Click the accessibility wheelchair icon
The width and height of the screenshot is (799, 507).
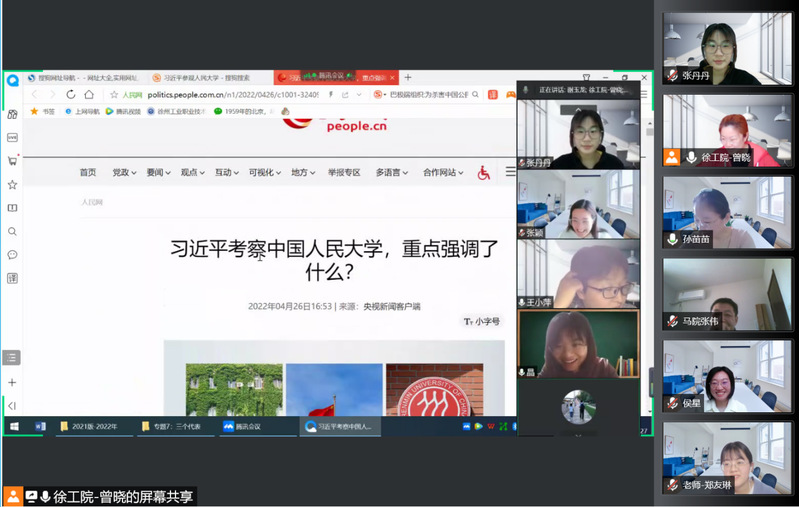click(x=484, y=173)
